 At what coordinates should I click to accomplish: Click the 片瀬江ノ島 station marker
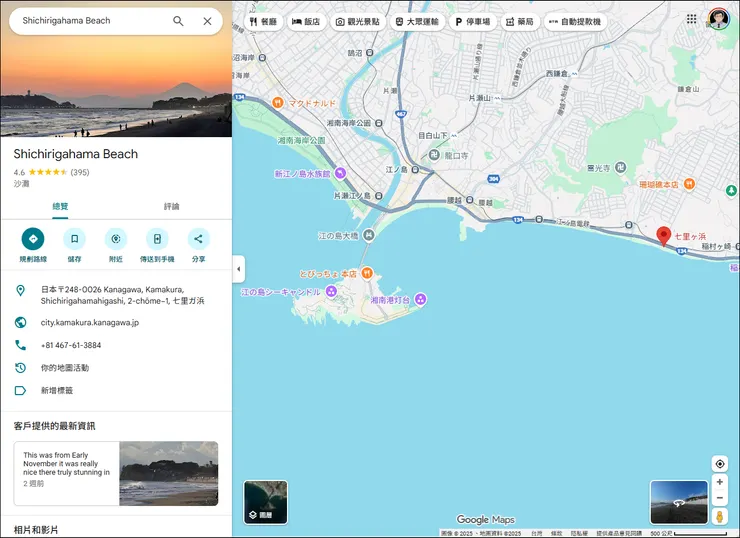378,195
